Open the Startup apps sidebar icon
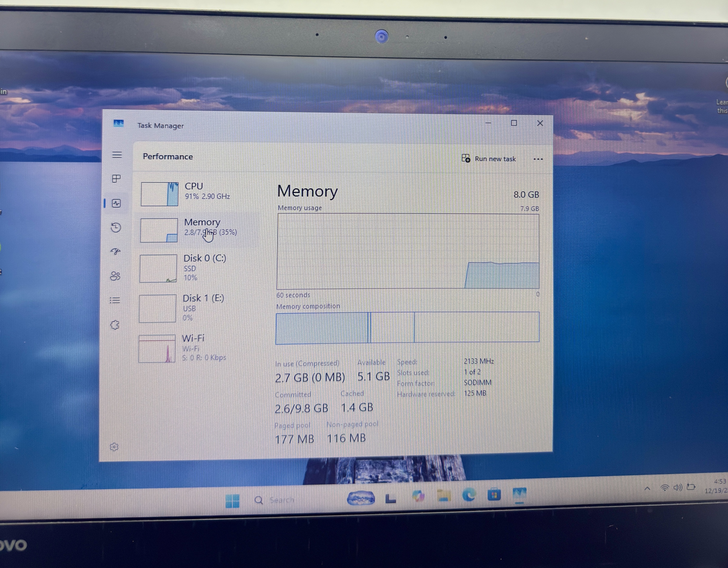 (115, 251)
